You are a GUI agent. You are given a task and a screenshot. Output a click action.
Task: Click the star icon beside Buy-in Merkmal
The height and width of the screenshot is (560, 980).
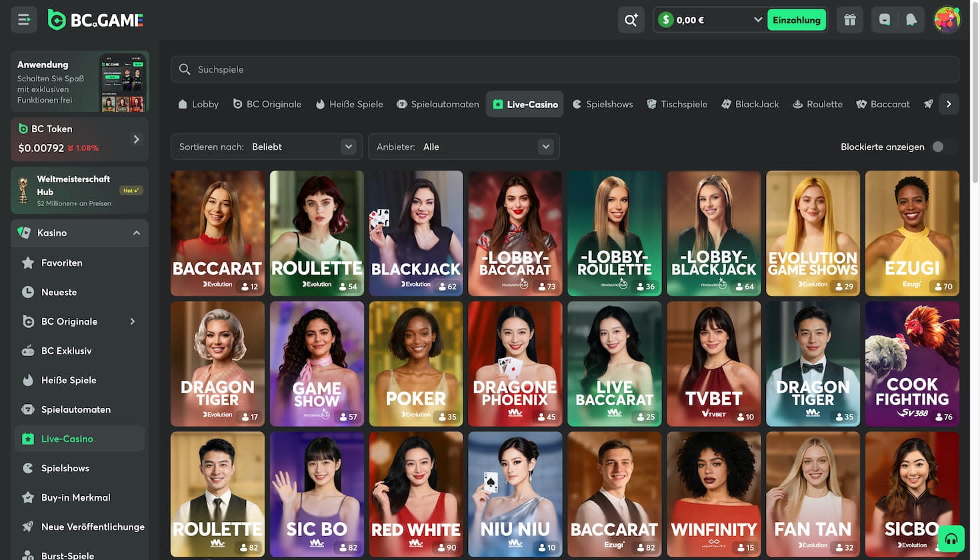coord(28,497)
